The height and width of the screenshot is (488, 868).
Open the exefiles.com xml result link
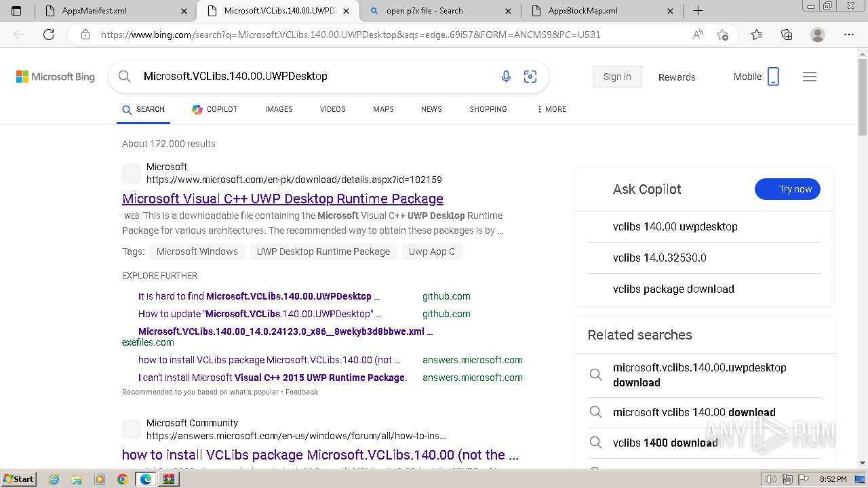tap(285, 331)
